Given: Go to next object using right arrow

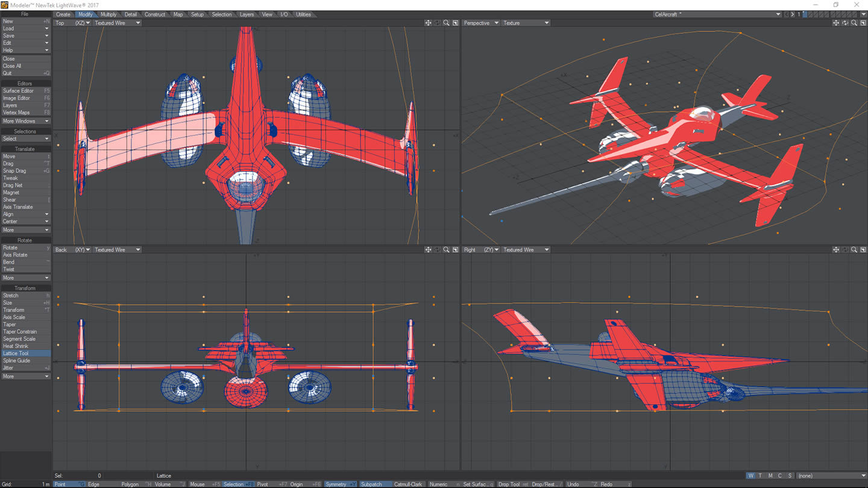Looking at the screenshot, I should (x=793, y=14).
